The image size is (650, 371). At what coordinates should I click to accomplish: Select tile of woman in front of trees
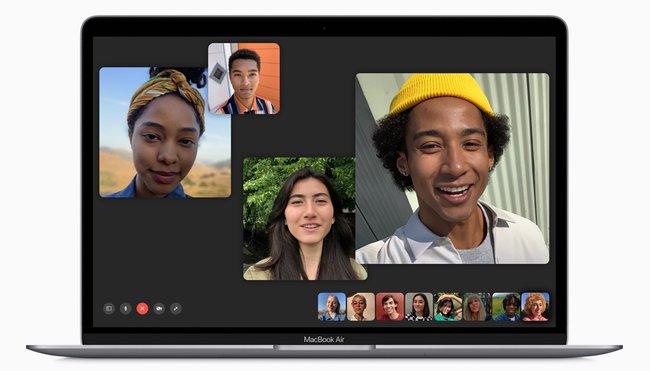(305, 218)
